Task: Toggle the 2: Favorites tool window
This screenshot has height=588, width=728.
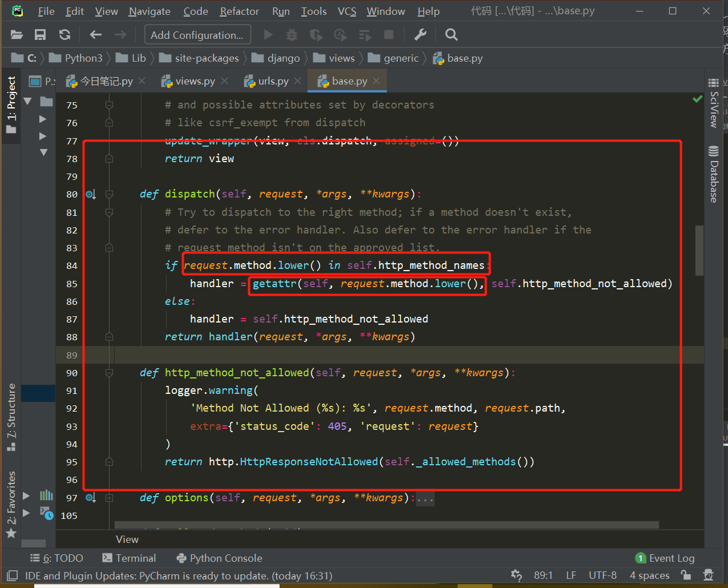Action: click(11, 505)
